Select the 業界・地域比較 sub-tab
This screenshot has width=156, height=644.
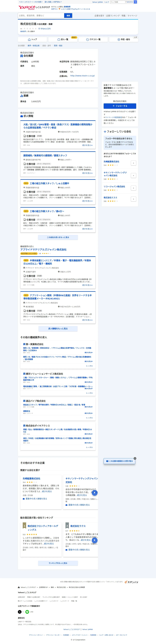34,46
